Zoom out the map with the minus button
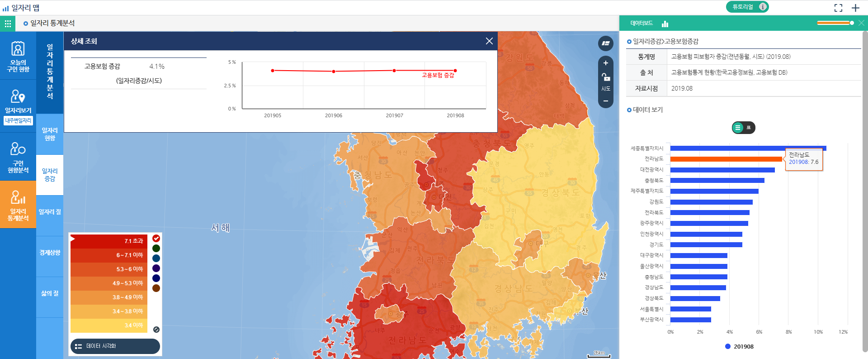The image size is (868, 359). coord(605,101)
